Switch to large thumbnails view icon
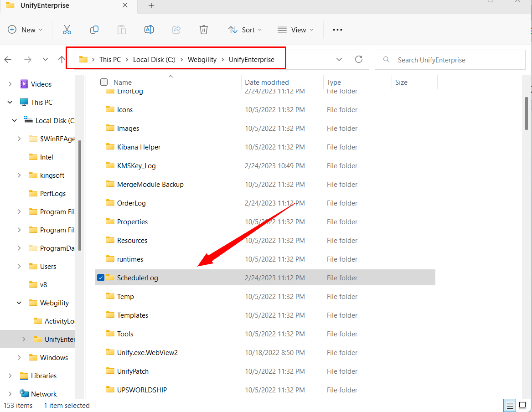The image size is (532, 412). (522, 405)
